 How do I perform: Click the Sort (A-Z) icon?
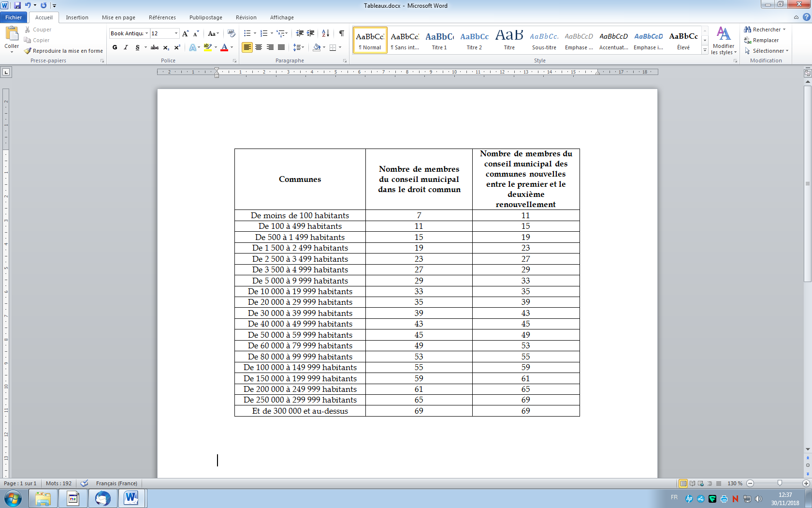[x=325, y=33]
